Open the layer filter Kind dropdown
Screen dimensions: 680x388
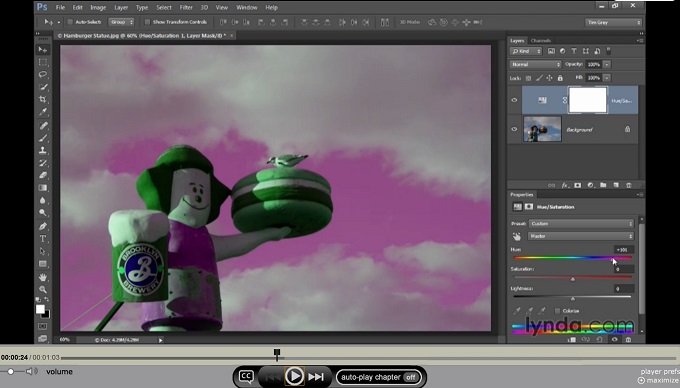click(526, 51)
